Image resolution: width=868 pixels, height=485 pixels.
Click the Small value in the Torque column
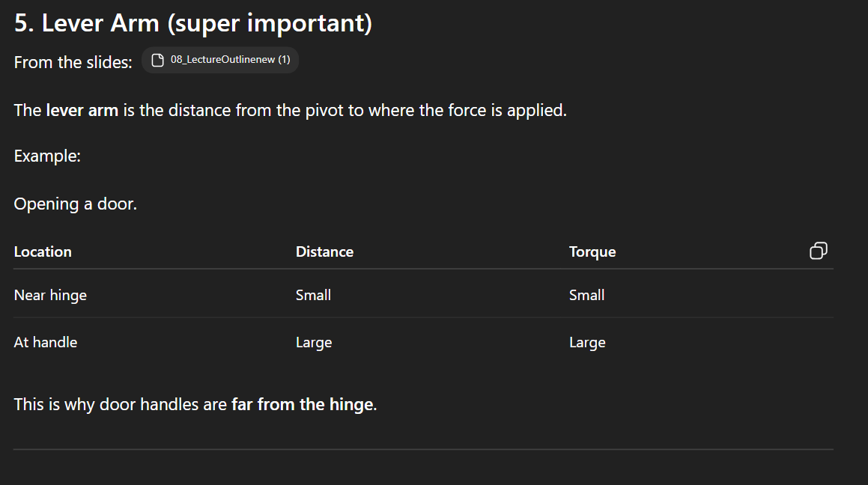pyautogui.click(x=586, y=296)
